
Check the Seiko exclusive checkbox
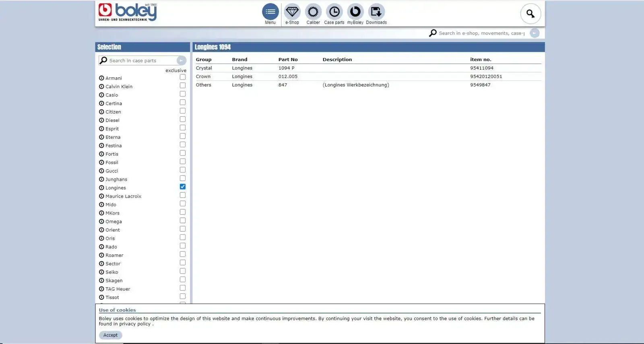[183, 271]
